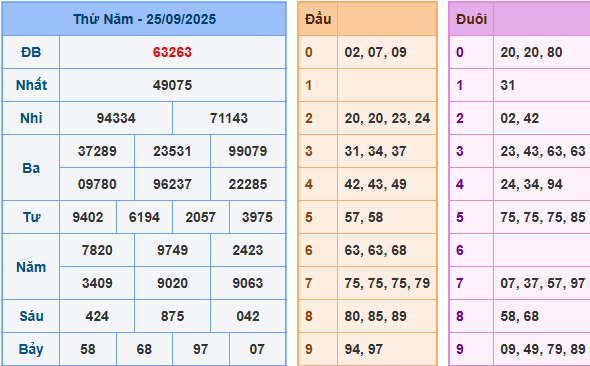Select fifth prize number 3409
This screenshot has width=590, height=366.
point(97,283)
